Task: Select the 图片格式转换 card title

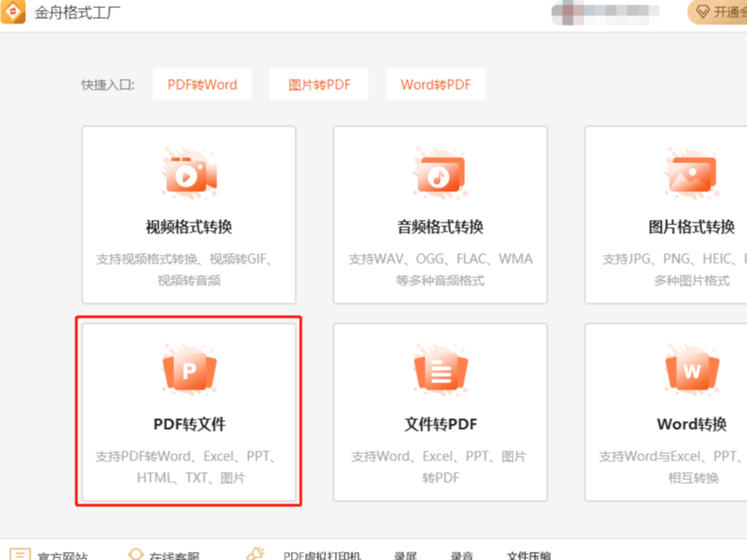Action: tap(691, 227)
